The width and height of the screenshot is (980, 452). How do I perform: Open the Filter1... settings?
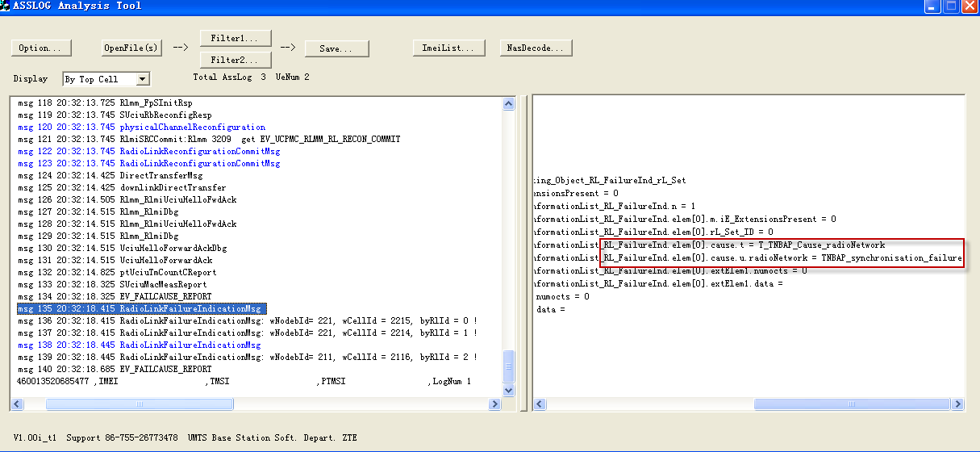pyautogui.click(x=235, y=39)
